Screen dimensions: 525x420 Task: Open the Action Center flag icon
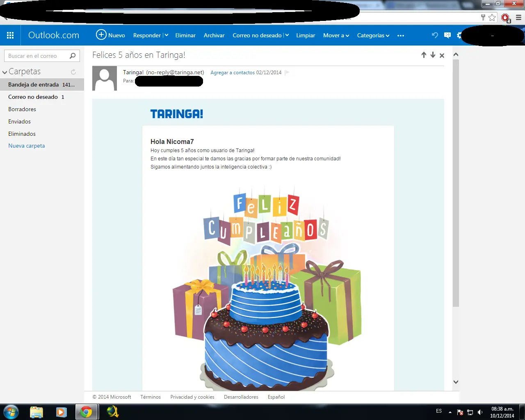(460, 412)
